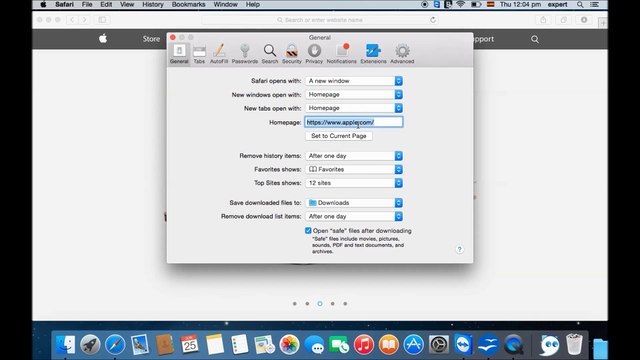Open the New tabs open with dropdown

(354, 108)
